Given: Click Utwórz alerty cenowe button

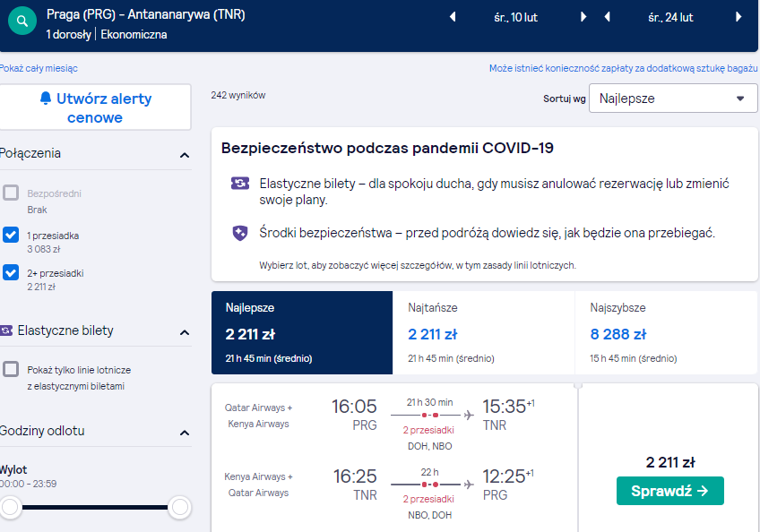Looking at the screenshot, I should click(95, 107).
